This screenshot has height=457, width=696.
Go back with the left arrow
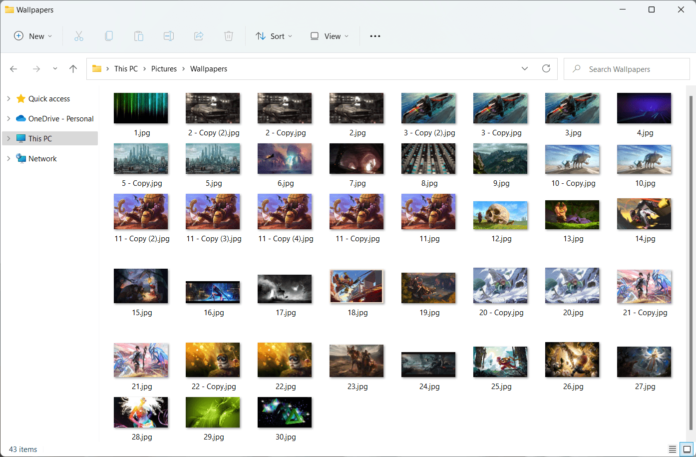(13, 69)
